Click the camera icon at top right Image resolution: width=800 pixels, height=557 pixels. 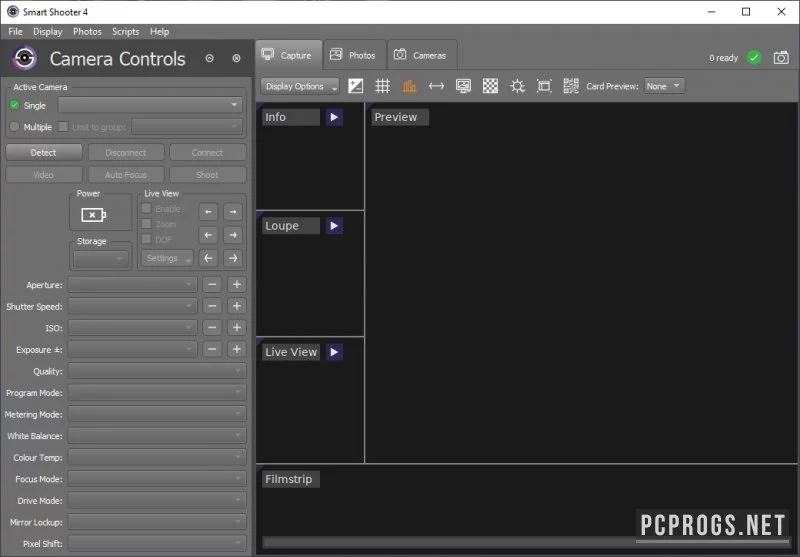781,58
